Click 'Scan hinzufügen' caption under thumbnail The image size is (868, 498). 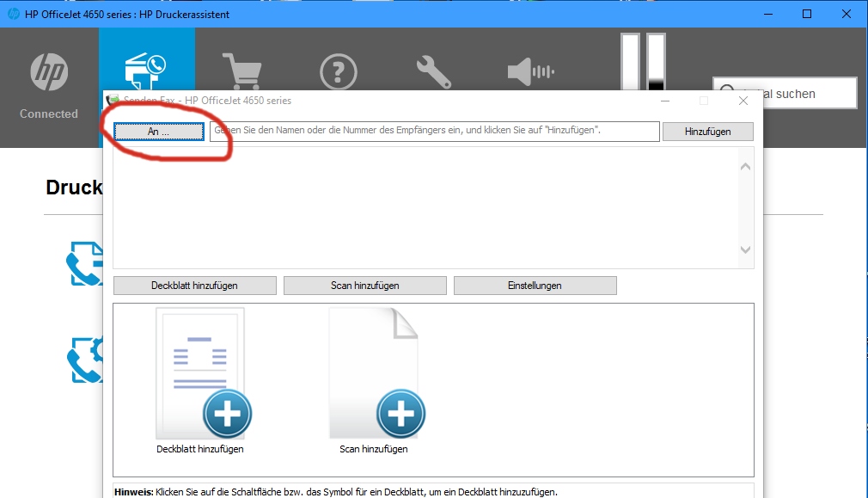(x=374, y=449)
